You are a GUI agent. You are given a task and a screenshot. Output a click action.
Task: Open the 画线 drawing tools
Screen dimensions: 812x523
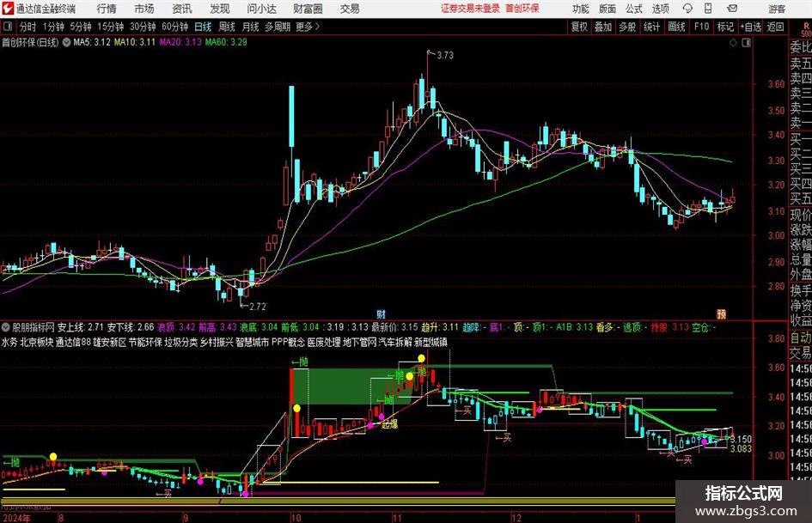tap(676, 27)
